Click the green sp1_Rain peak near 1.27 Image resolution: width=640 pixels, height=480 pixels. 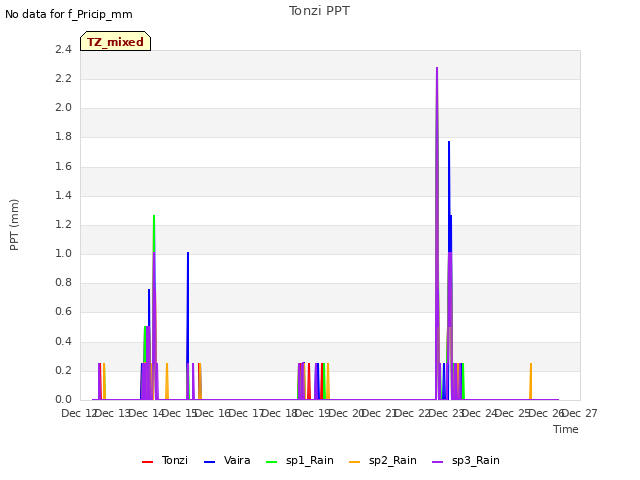pos(154,216)
